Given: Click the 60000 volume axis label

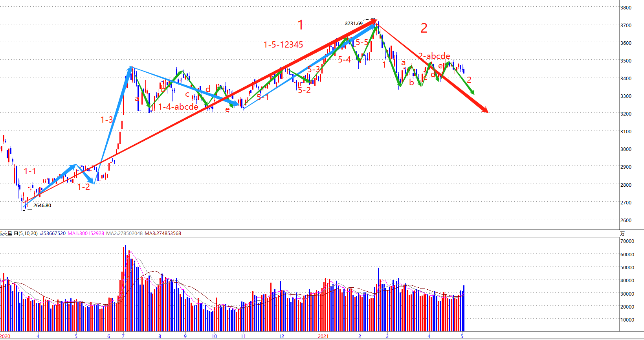Looking at the screenshot, I should click(x=627, y=255).
